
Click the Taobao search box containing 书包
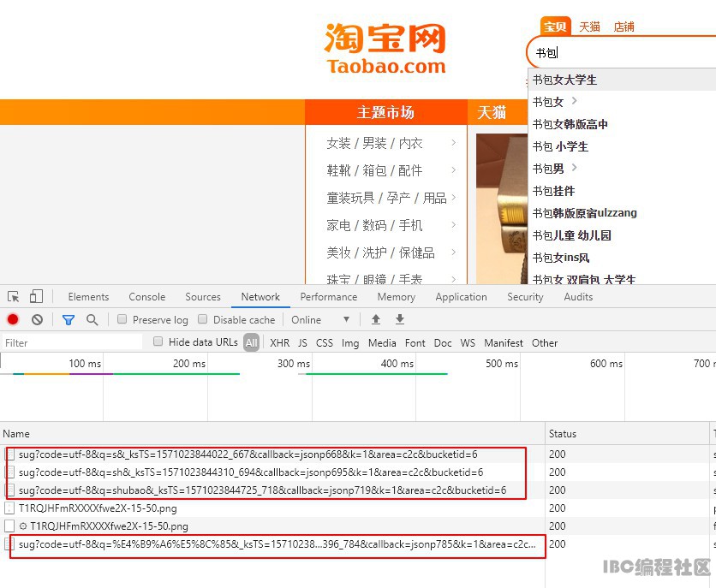[x=623, y=53]
